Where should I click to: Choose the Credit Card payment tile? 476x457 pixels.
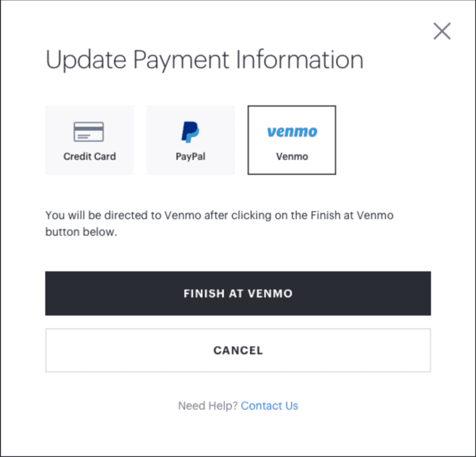(x=89, y=140)
